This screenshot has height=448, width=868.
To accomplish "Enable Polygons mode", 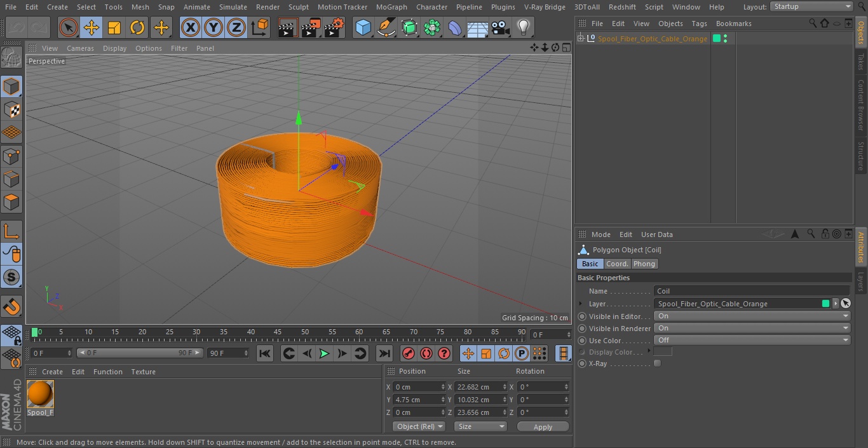I will 11,202.
